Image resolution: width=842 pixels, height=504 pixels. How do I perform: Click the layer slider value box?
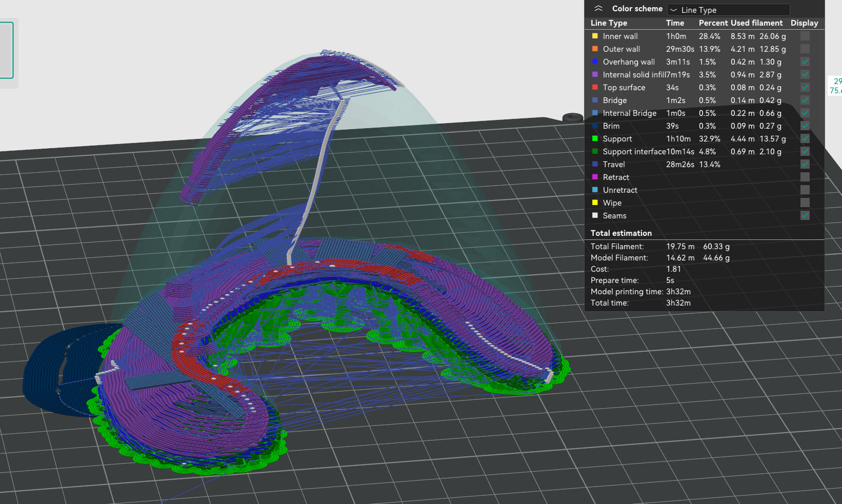point(836,86)
